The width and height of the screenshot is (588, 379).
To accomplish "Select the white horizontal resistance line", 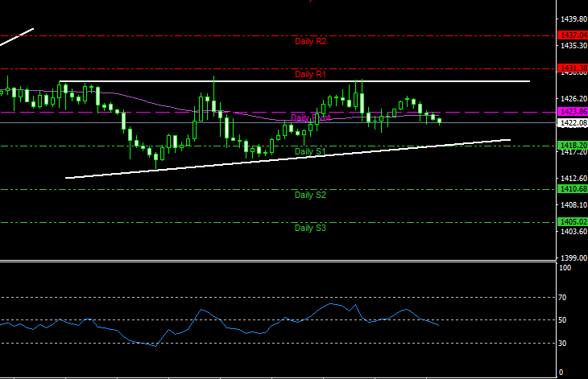I will tap(295, 81).
